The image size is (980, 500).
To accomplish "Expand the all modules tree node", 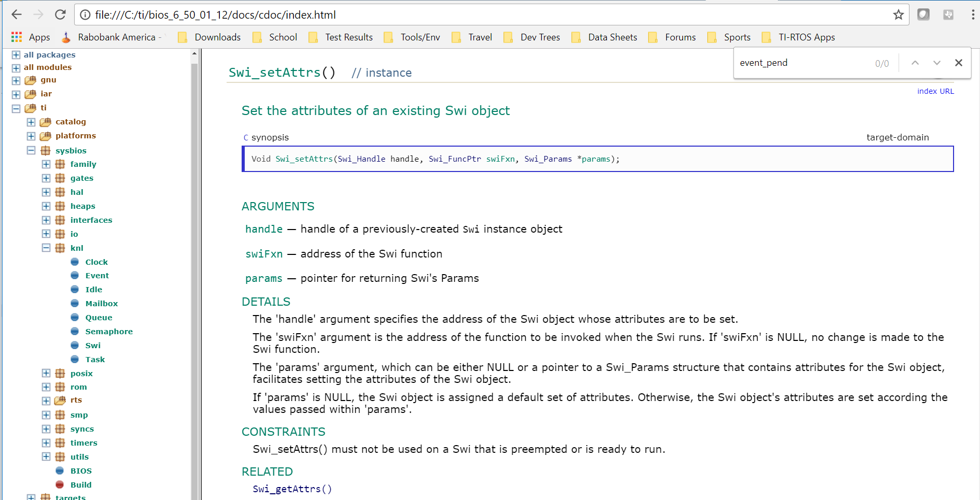I will click(16, 67).
